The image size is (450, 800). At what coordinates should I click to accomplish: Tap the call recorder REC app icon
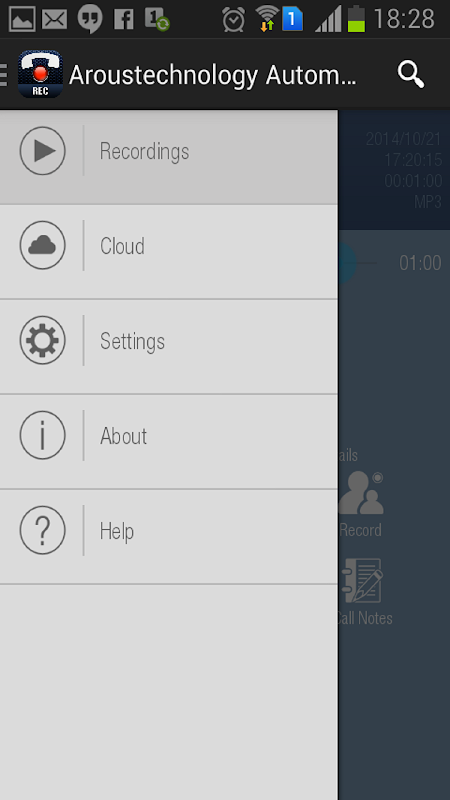40,74
